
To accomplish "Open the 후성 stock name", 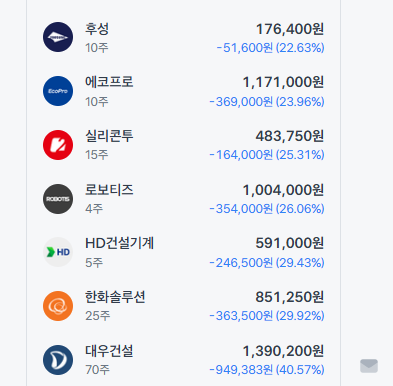I will tap(97, 29).
